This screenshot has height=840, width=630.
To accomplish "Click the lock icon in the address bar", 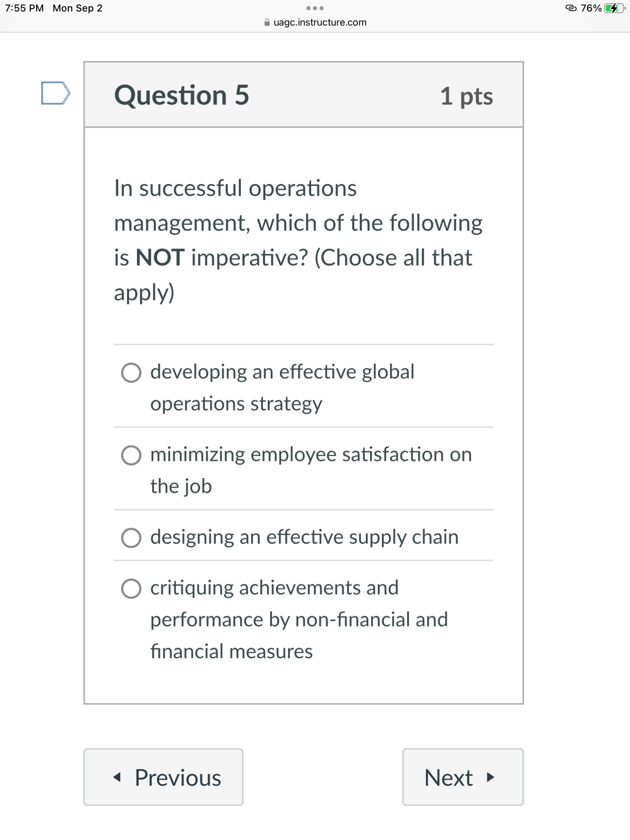I will click(x=267, y=23).
